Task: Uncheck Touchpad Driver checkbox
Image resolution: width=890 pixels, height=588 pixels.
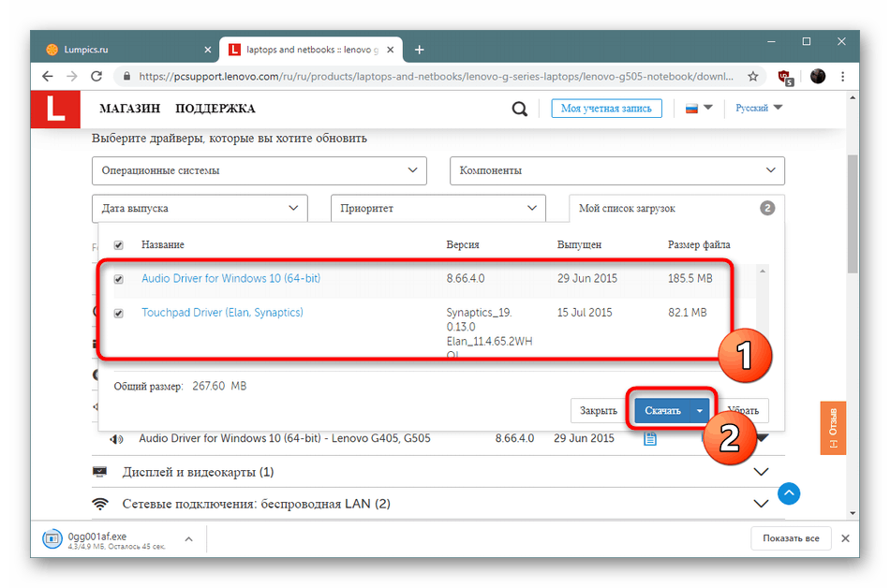Action: [x=119, y=313]
